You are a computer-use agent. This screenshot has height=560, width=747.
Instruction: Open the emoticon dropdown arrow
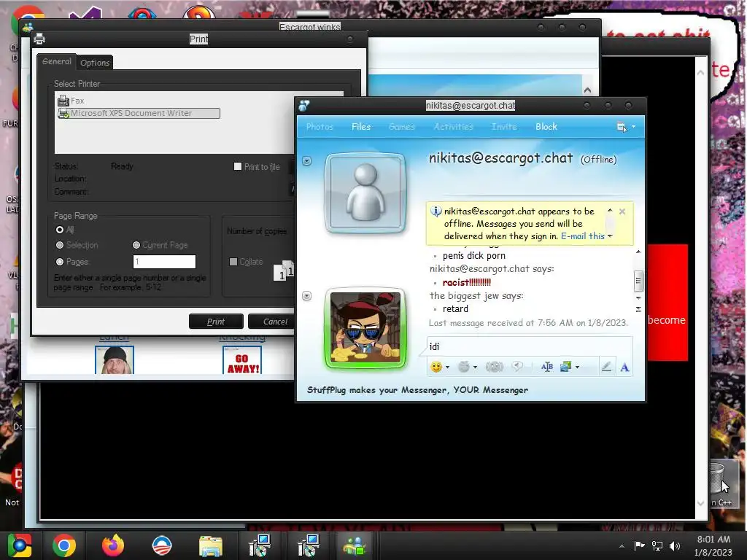447,367
